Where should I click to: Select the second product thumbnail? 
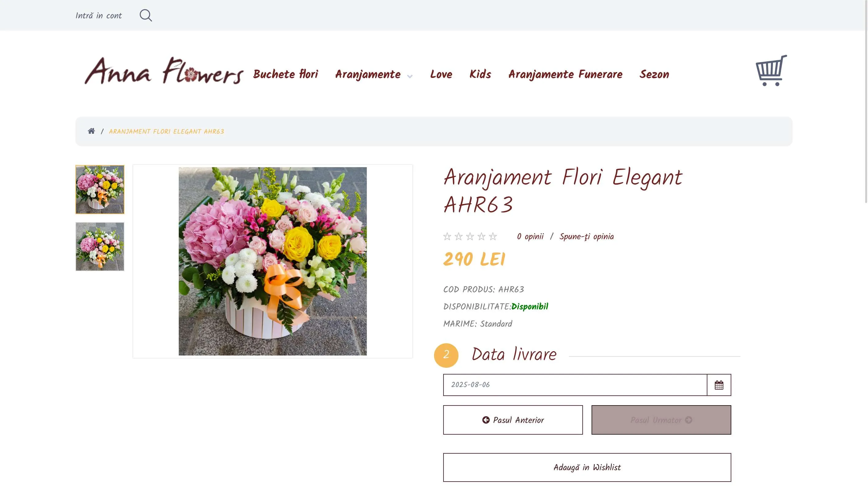[100, 247]
